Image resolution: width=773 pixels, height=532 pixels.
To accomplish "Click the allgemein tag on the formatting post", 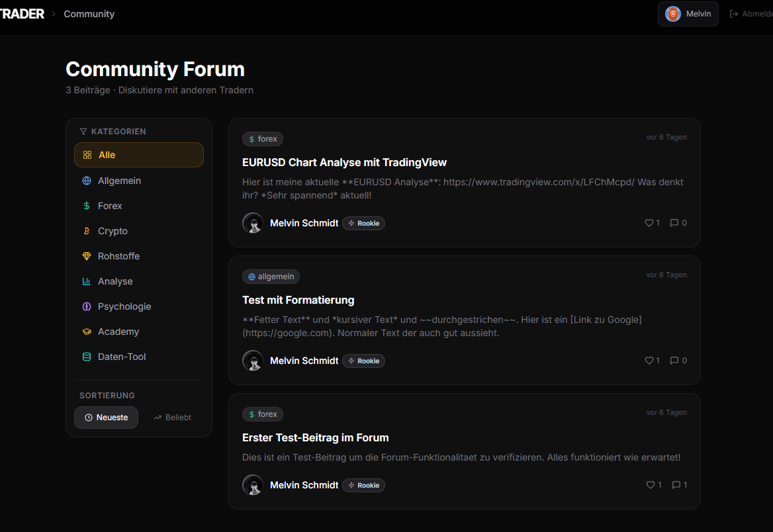I will click(271, 276).
